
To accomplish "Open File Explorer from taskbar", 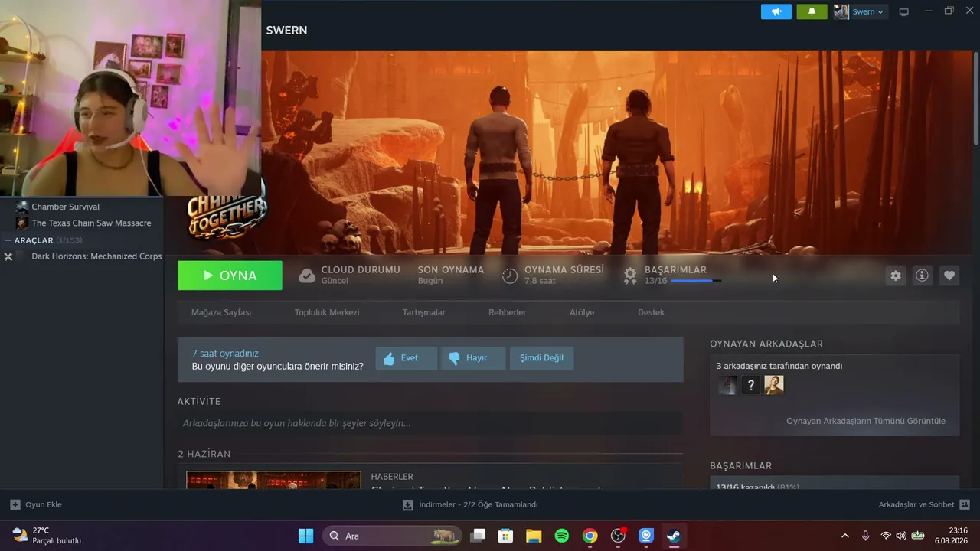I will pyautogui.click(x=534, y=536).
